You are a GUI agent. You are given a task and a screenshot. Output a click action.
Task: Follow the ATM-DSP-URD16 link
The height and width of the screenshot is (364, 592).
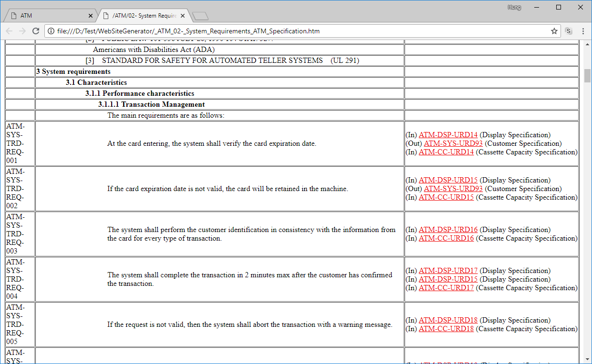tap(448, 230)
